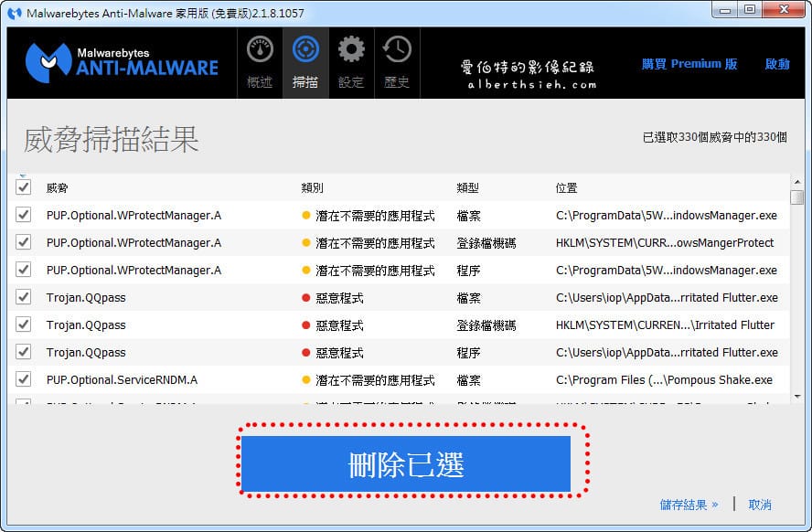Uncheck the PUP.Optional.ServiceRNDM.A 檔案 row checkbox
This screenshot has width=812, height=532.
tap(23, 379)
